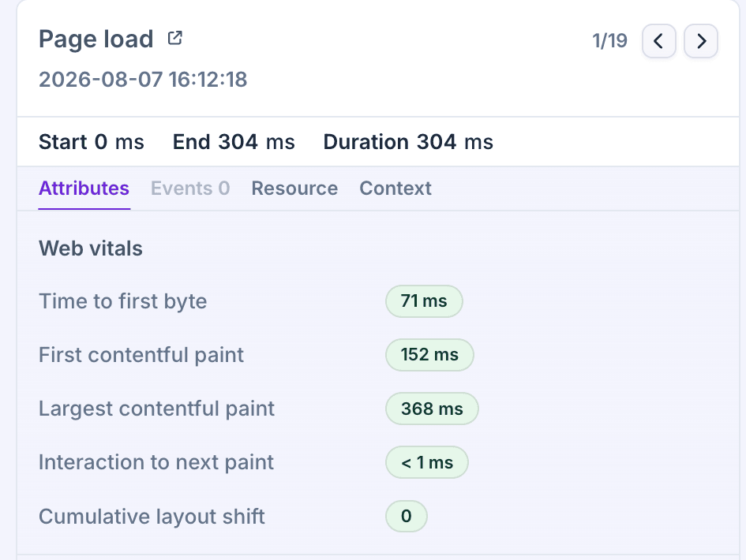Open Page load in new window icon
Image resolution: width=746 pixels, height=560 pixels.
tap(175, 38)
